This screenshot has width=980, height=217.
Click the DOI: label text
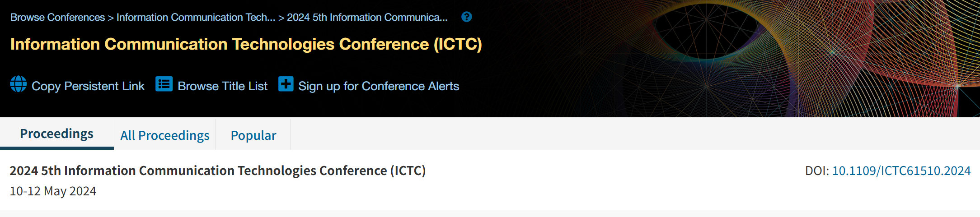pos(817,171)
